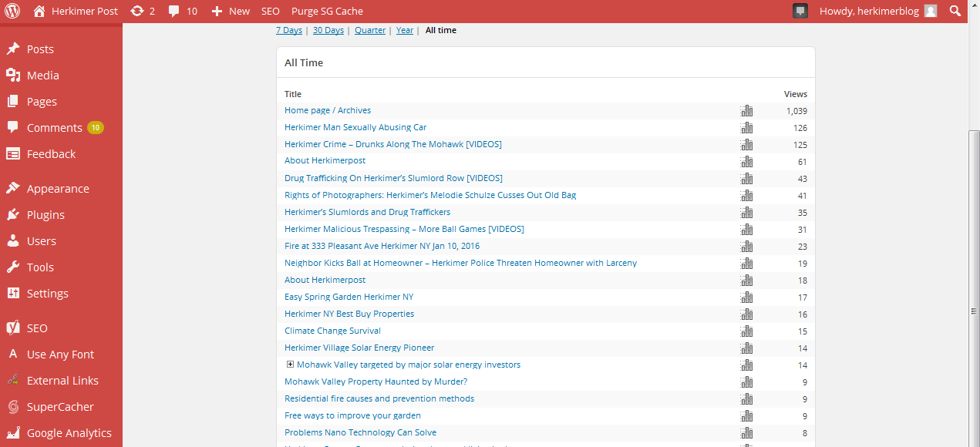Click the Comments bubble icon in the sidebar
Image resolution: width=980 pixels, height=447 pixels.
coord(13,128)
